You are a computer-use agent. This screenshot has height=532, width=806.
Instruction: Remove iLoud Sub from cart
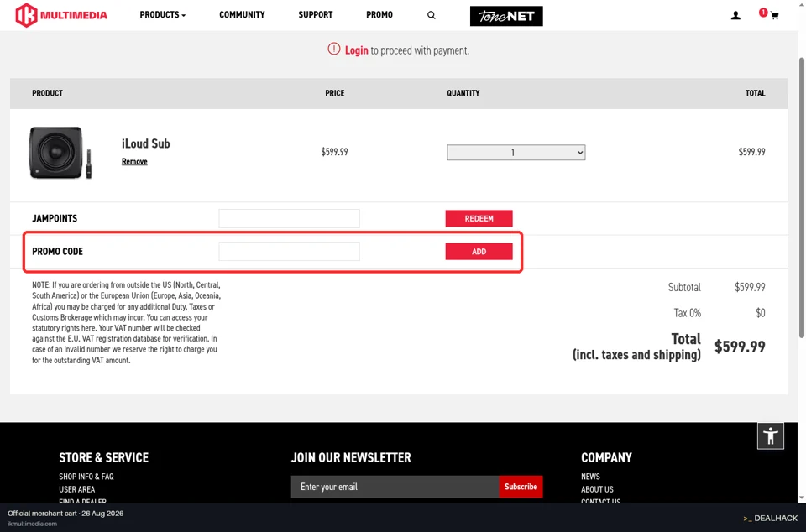pos(134,161)
